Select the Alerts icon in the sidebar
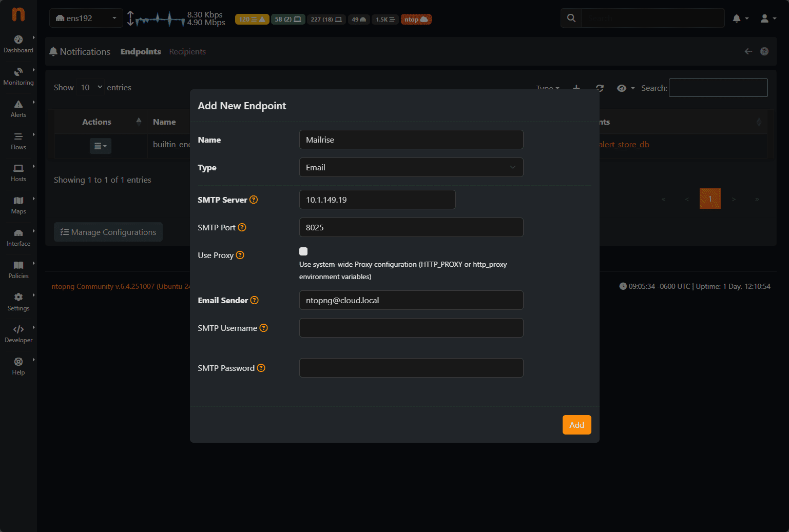Image resolution: width=789 pixels, height=532 pixels. pos(18,108)
